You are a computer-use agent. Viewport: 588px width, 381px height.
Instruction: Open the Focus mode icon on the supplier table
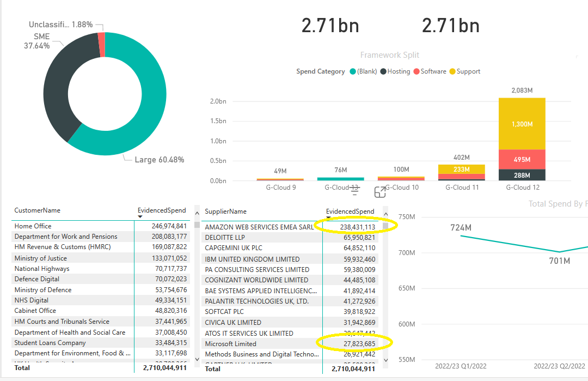click(x=380, y=192)
